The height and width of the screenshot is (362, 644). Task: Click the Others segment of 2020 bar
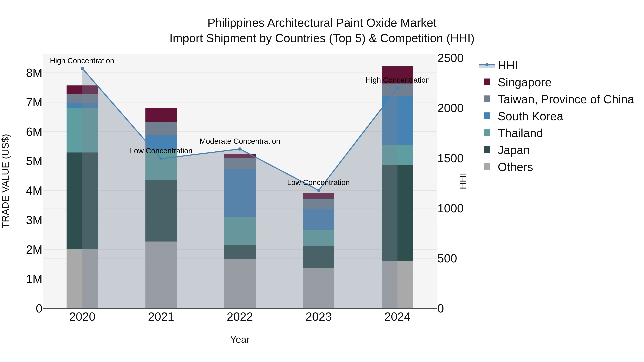tap(82, 279)
